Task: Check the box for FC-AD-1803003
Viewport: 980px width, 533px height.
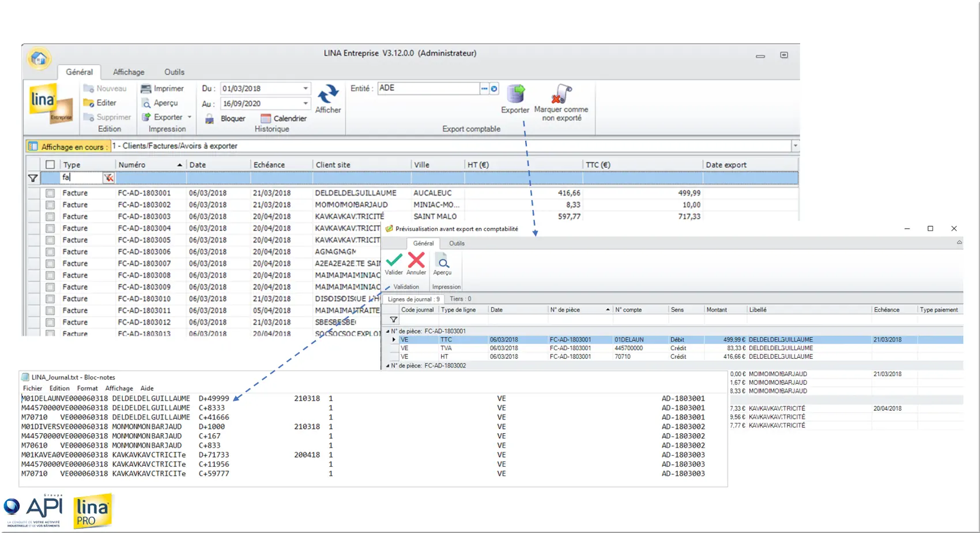Action: click(50, 217)
